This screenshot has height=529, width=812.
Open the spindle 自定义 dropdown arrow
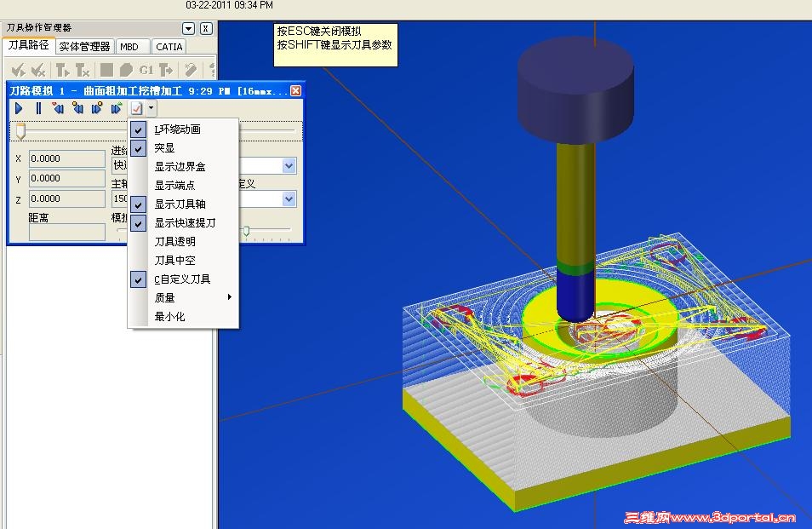click(289, 199)
